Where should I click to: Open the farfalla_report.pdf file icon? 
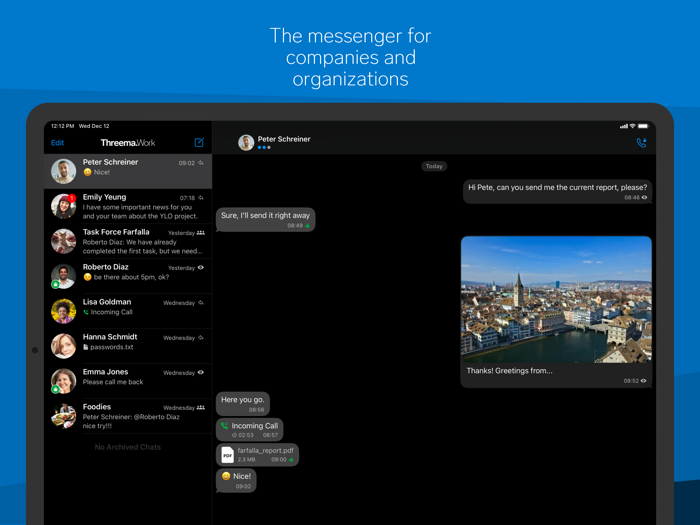pyautogui.click(x=228, y=455)
